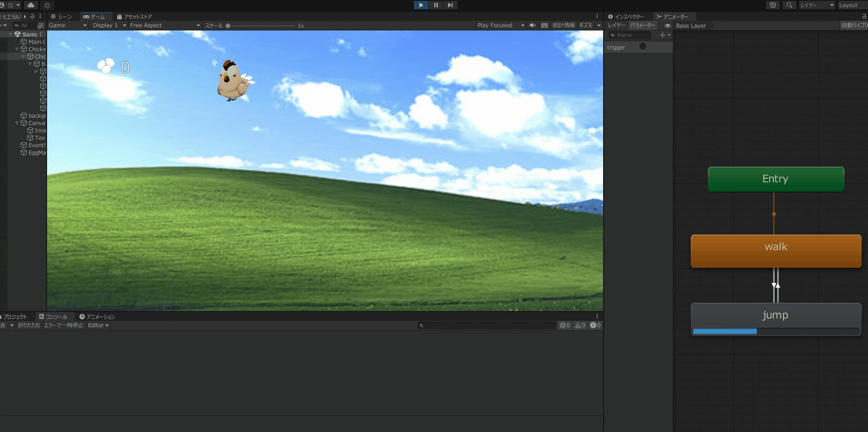Click the Pause button in the toolbar
Image resolution: width=868 pixels, height=432 pixels.
pos(436,5)
